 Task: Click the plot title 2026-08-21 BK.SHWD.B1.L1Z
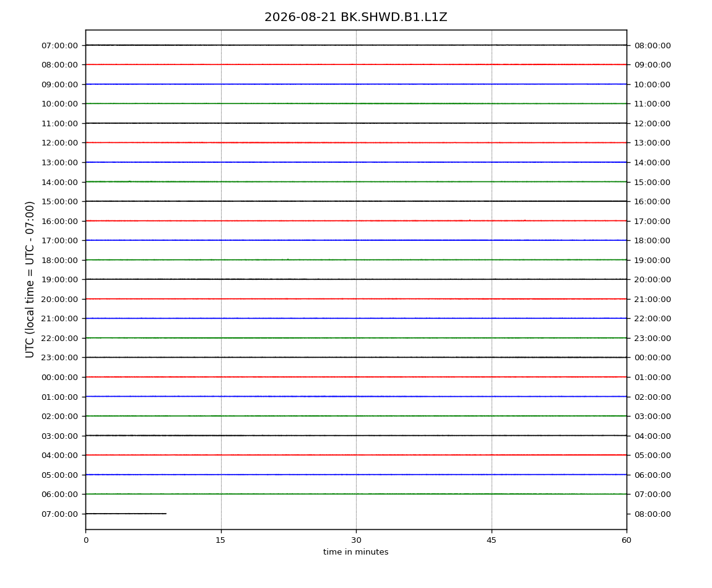coord(355,17)
